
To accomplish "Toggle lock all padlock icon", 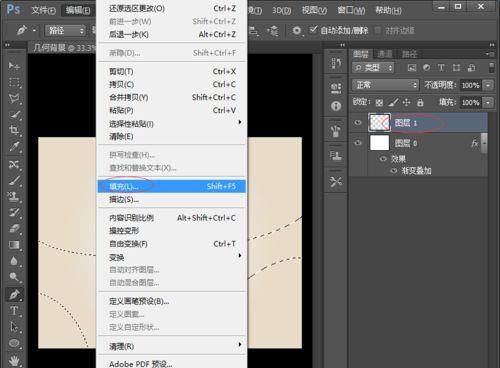I will coord(420,103).
